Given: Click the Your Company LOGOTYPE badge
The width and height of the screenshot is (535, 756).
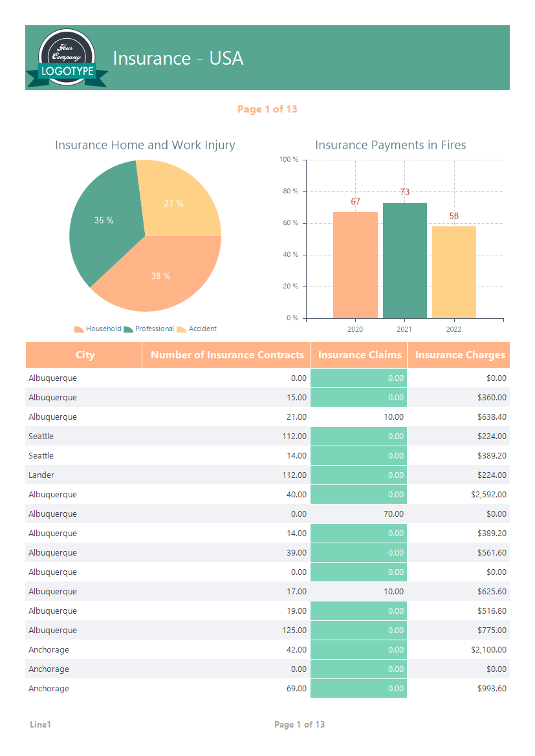Looking at the screenshot, I should click(x=67, y=58).
